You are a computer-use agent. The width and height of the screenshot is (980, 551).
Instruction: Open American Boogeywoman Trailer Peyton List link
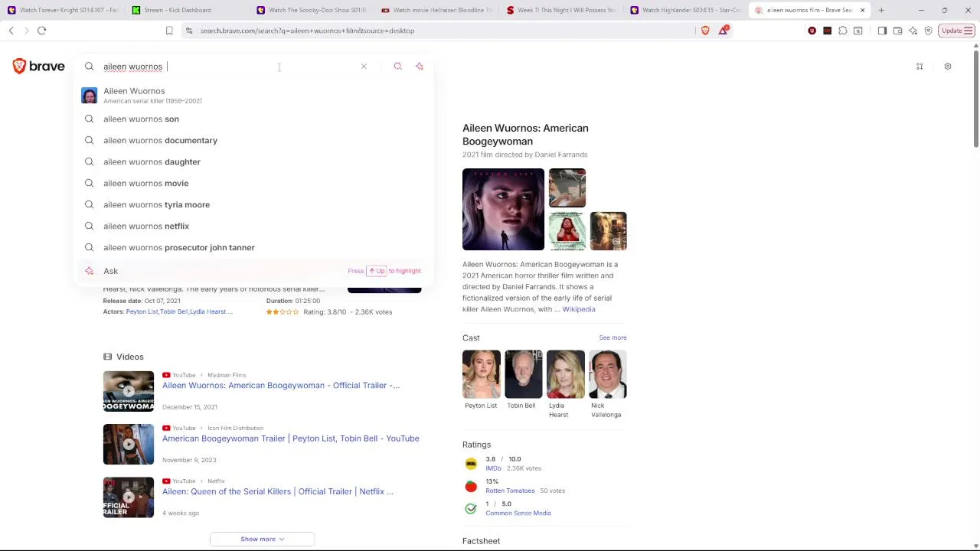tap(290, 439)
